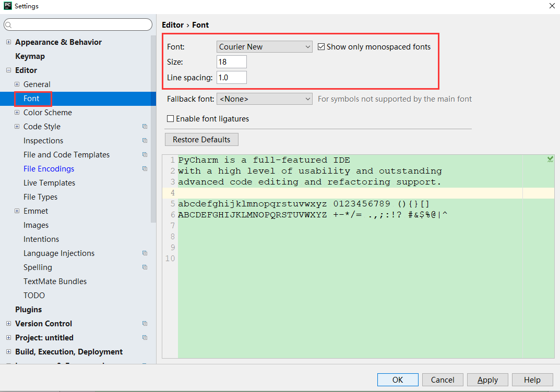Viewport: 560px width, 392px height.
Task: Select the Font settings item
Action: click(31, 99)
